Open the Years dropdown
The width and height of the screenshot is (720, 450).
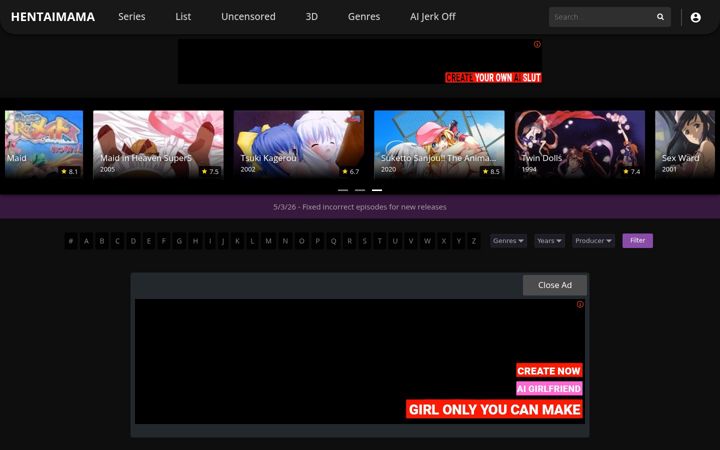pyautogui.click(x=549, y=241)
